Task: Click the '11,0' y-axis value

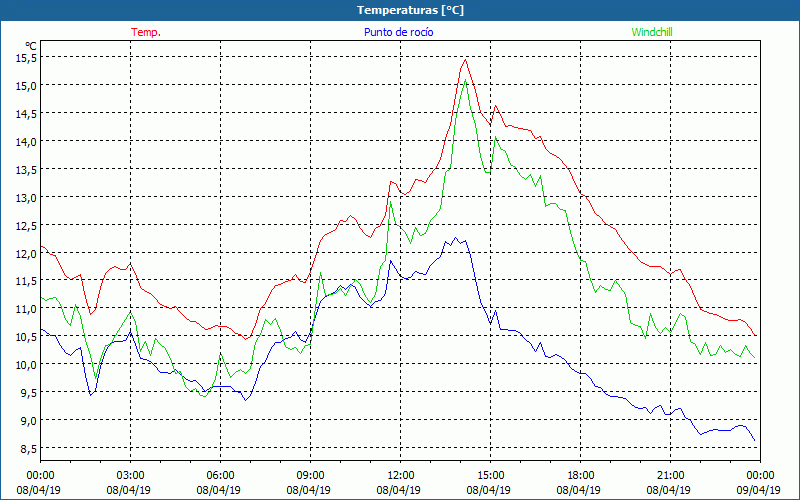Action: 27,309
